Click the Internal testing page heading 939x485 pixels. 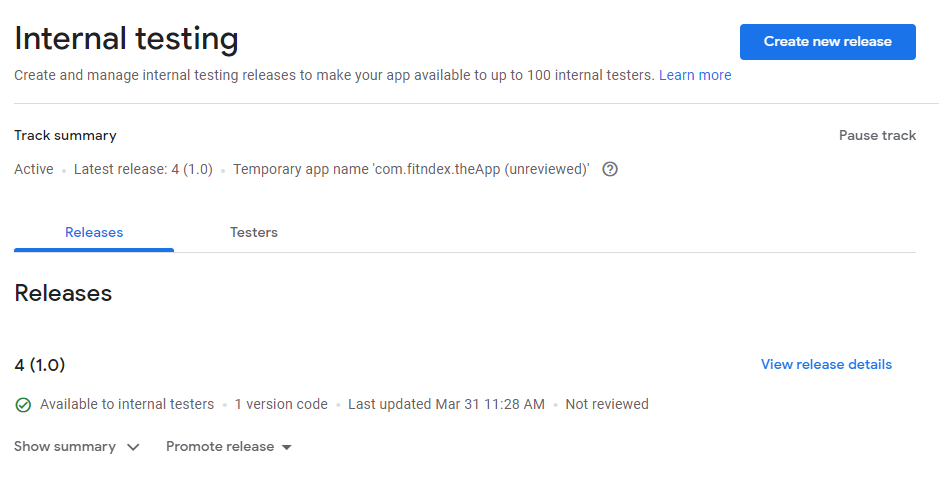click(x=126, y=39)
